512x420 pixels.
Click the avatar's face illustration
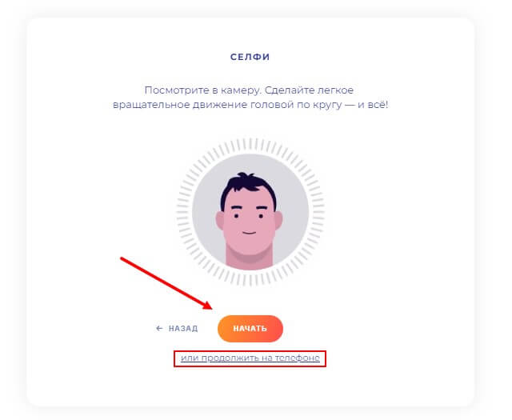click(249, 224)
